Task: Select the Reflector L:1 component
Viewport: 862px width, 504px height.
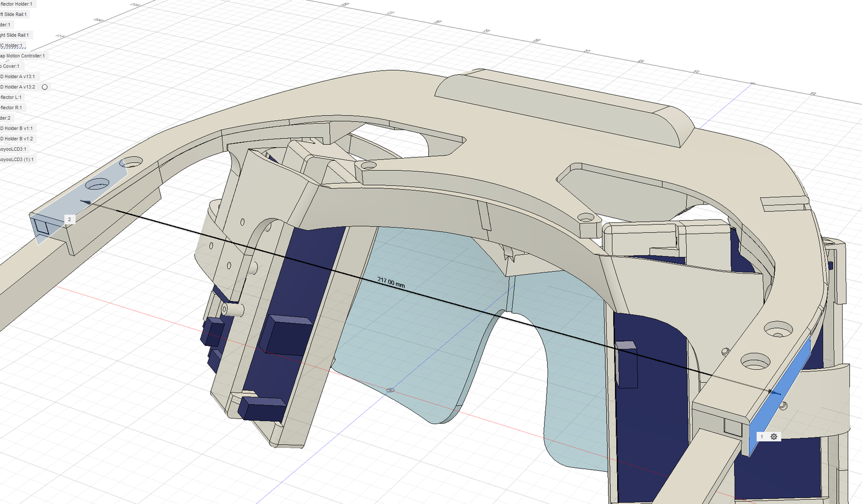Action: [11, 97]
